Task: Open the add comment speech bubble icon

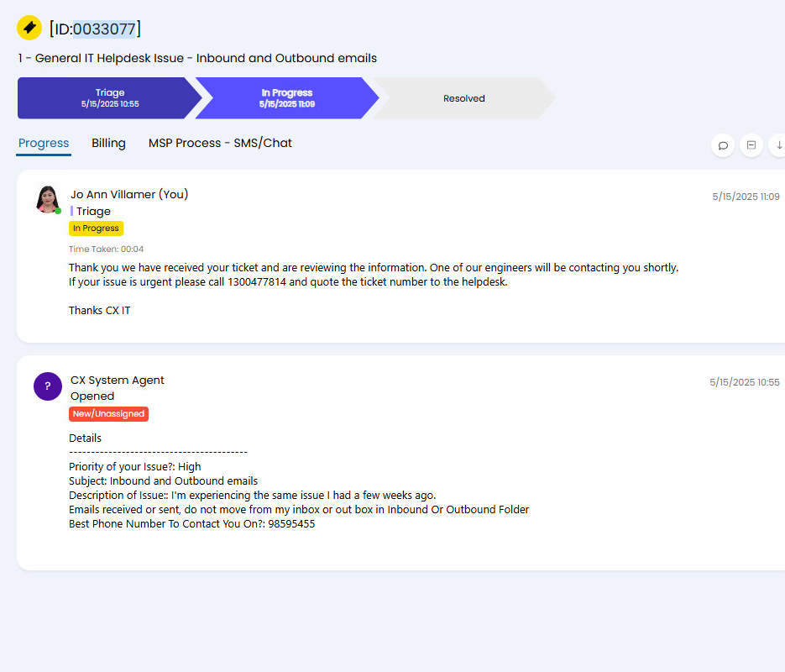Action: click(723, 145)
